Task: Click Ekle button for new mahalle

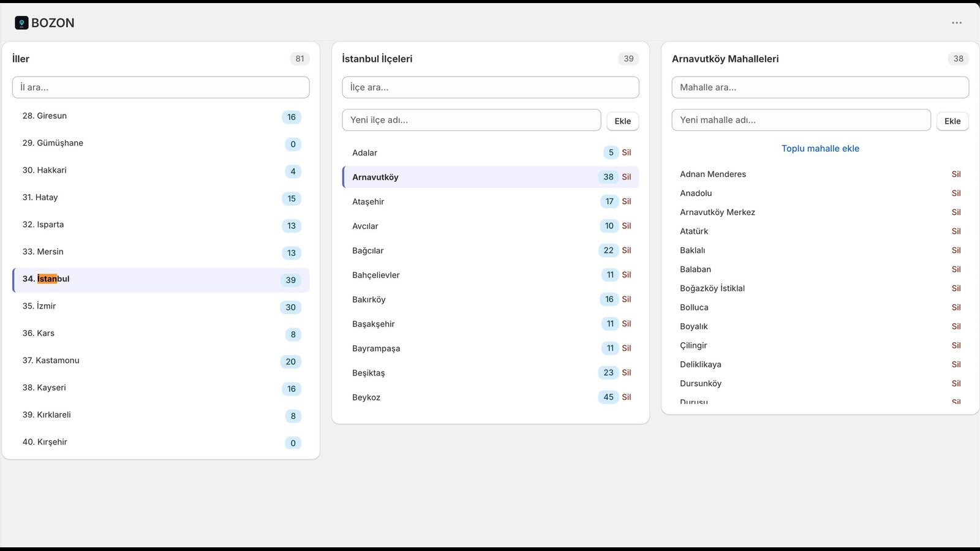Action: coord(952,121)
